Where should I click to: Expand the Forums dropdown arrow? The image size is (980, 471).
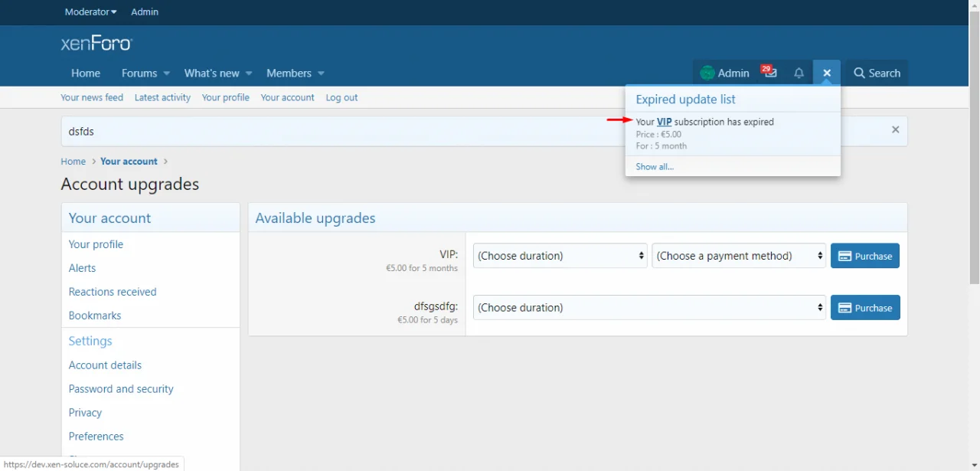166,74
